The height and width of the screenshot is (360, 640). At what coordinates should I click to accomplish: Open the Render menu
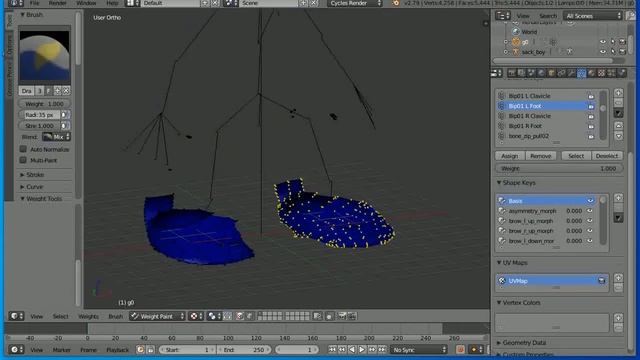tap(57, 3)
